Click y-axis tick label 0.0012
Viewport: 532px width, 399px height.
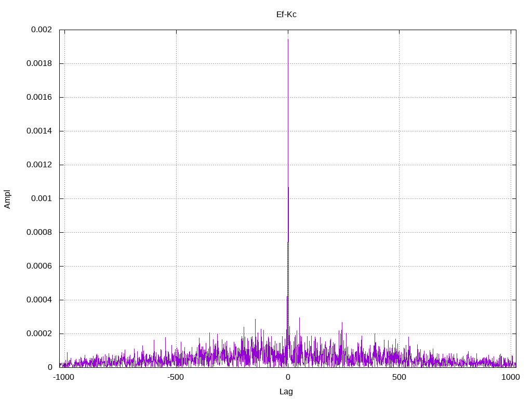pos(39,165)
